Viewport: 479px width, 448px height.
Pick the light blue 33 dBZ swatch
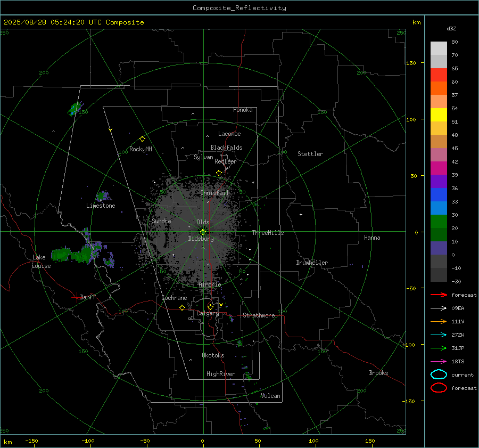439,208
